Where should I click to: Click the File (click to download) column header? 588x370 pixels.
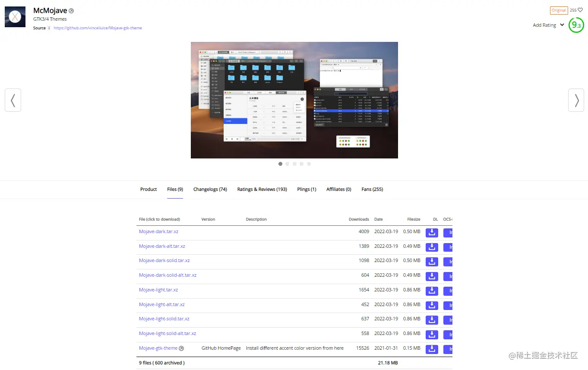pyautogui.click(x=159, y=219)
